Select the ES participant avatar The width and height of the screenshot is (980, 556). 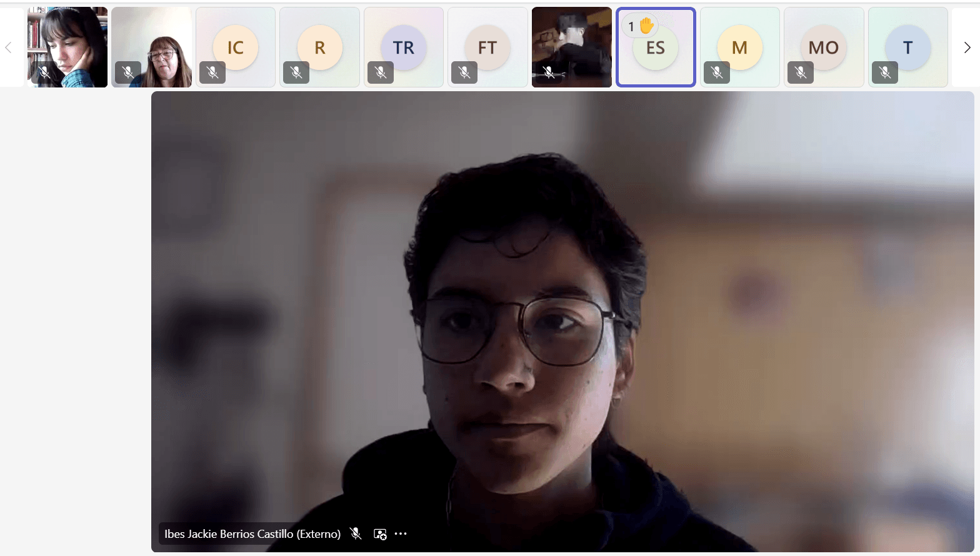tap(656, 49)
